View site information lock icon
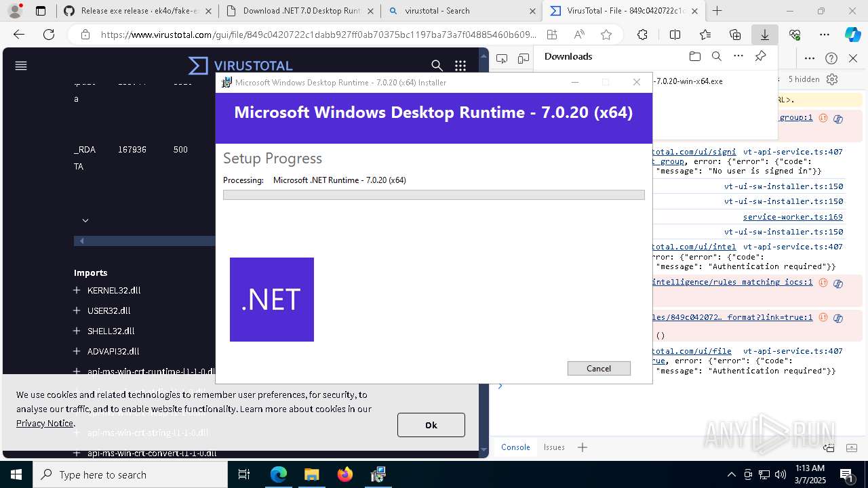Screen dimensions: 868x488 coord(85,35)
